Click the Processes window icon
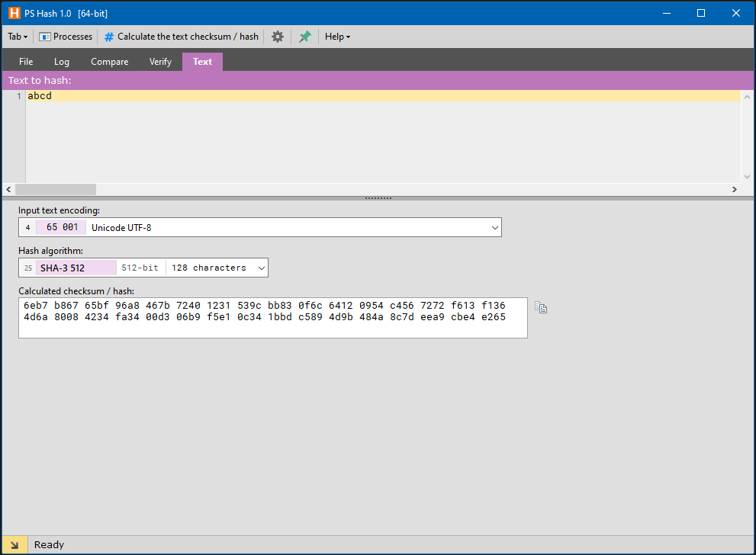 point(45,37)
